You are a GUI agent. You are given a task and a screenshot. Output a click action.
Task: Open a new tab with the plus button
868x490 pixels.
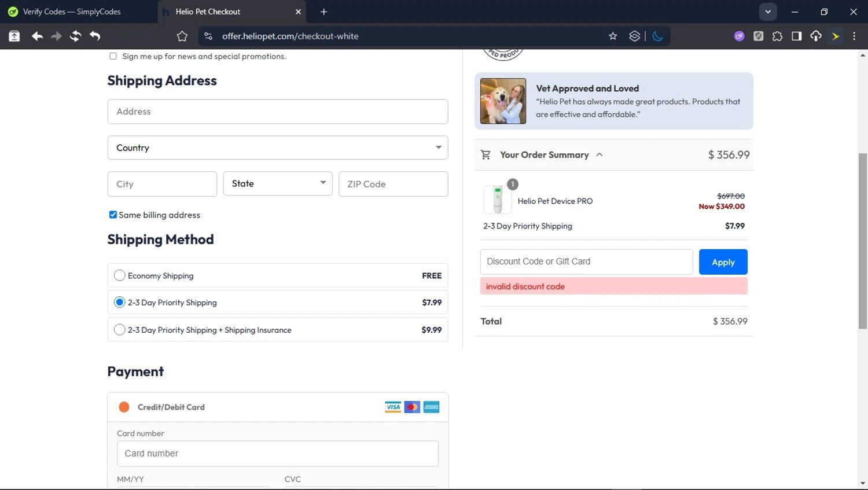coord(323,12)
